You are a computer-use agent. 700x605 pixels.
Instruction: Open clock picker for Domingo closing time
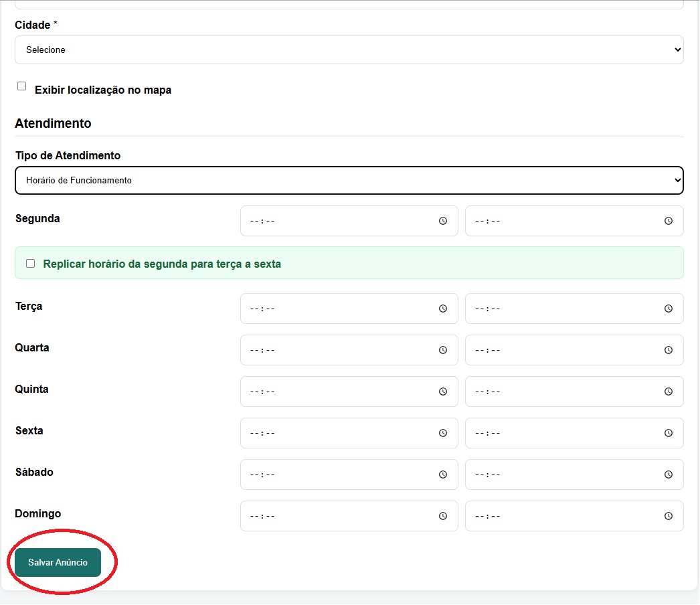tap(669, 516)
